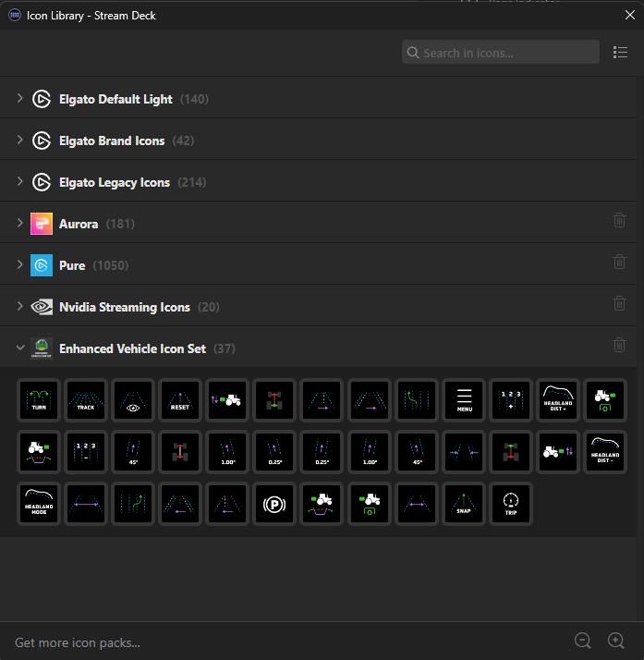Collapse the Enhanced Vehicle Icon Set
The image size is (644, 660).
tap(19, 348)
